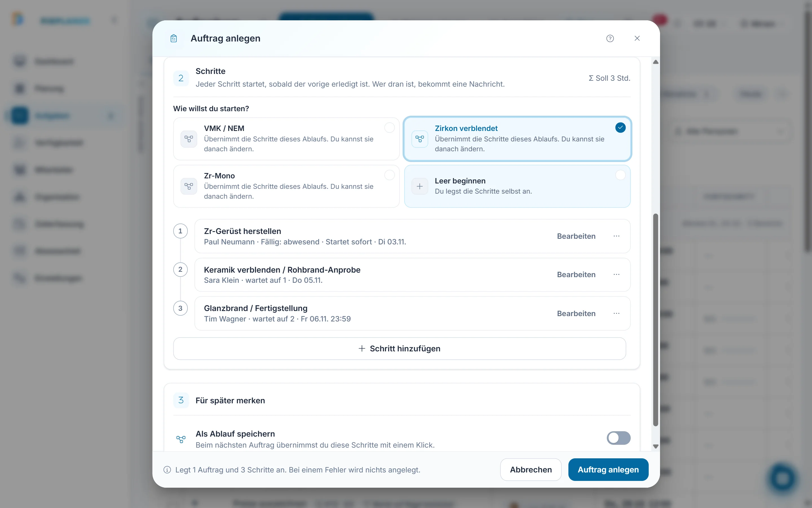Select the Zirkon verblendet checked radio
The height and width of the screenshot is (508, 812).
coord(620,128)
